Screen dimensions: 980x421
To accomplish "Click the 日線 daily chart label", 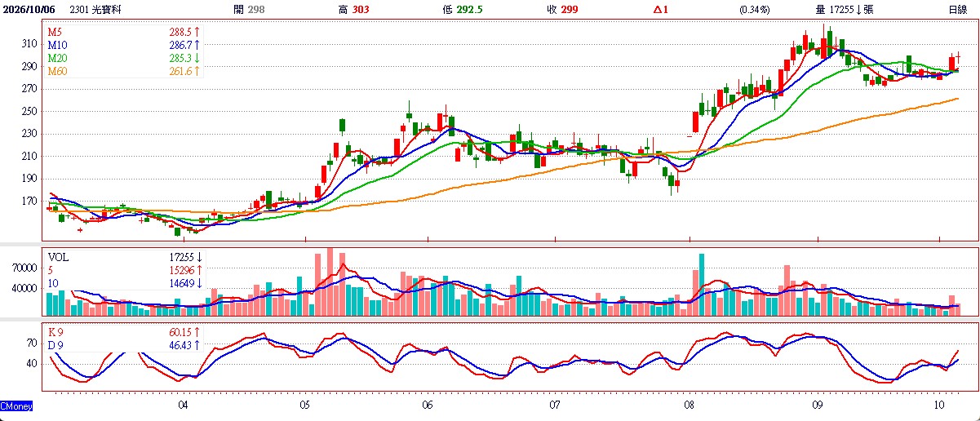I will point(958,9).
